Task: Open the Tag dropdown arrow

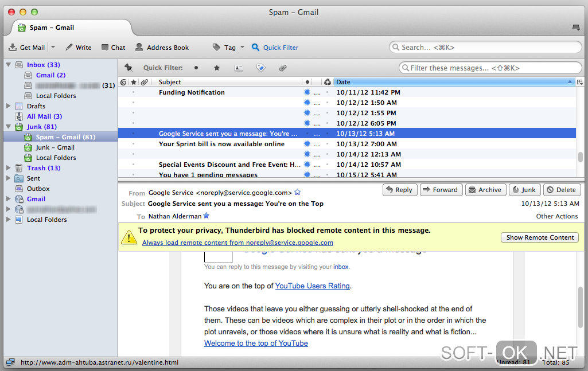Action: point(242,47)
